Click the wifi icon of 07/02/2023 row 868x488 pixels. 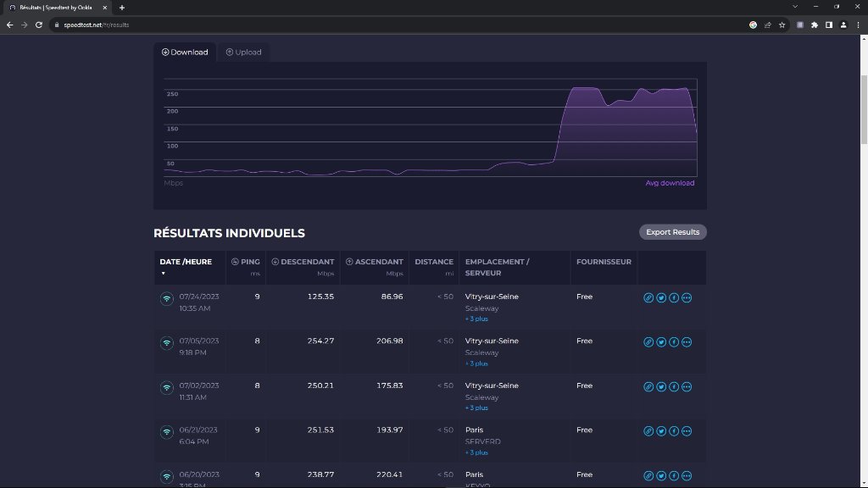(x=167, y=388)
